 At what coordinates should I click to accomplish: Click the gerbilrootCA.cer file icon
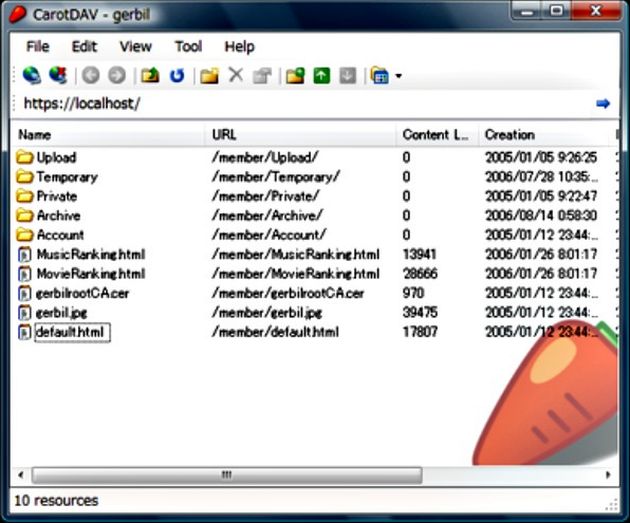click(25, 293)
